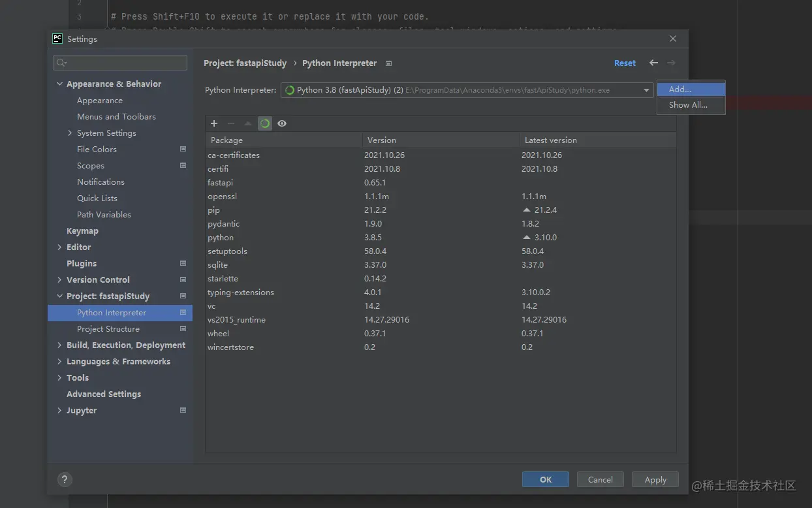Choose Add... from the interpreter popup menu

tap(691, 89)
